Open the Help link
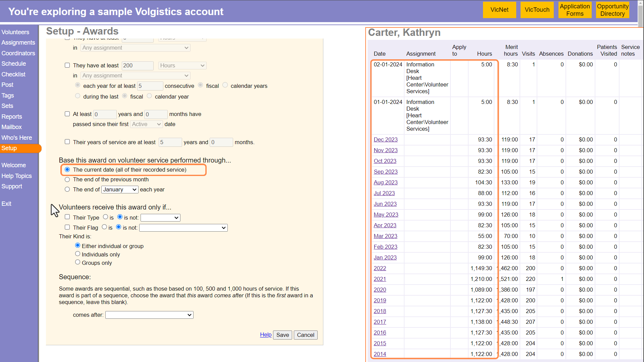This screenshot has width=644, height=362. pyautogui.click(x=266, y=335)
